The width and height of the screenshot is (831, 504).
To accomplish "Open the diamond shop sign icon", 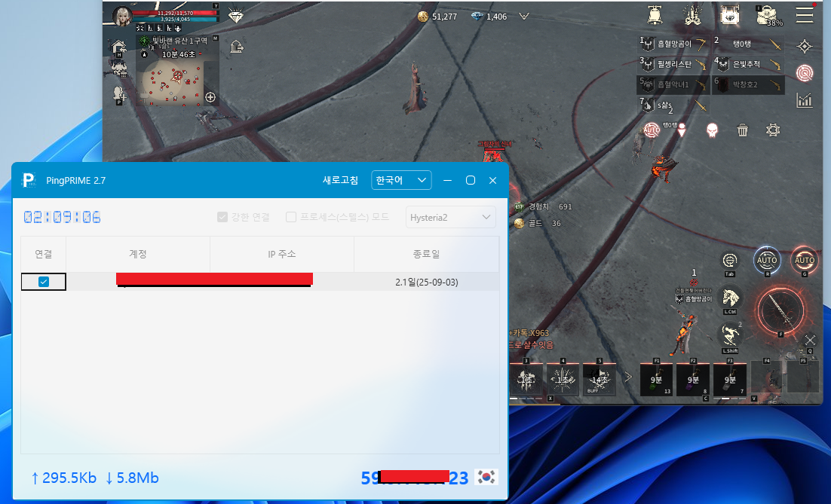I will tap(730, 15).
